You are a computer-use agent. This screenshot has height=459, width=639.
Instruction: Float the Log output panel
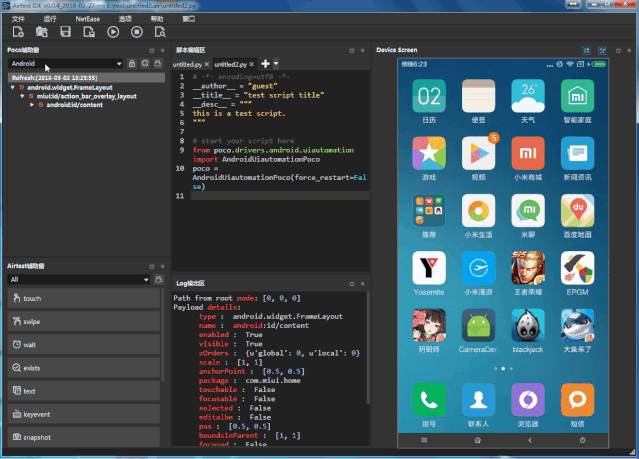coord(352,284)
